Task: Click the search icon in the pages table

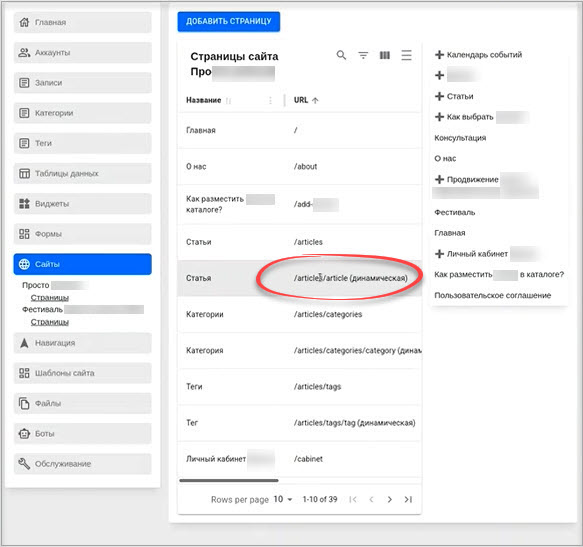Action: pos(341,55)
